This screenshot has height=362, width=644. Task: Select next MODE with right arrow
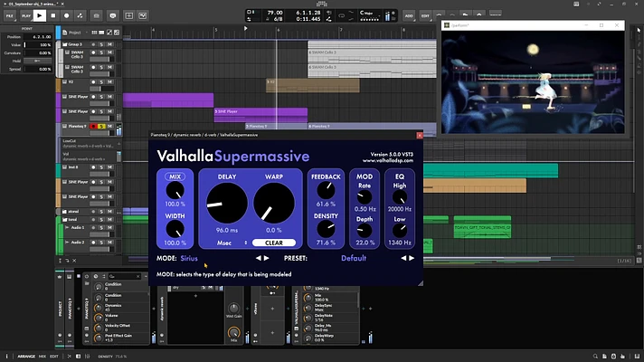tap(267, 258)
